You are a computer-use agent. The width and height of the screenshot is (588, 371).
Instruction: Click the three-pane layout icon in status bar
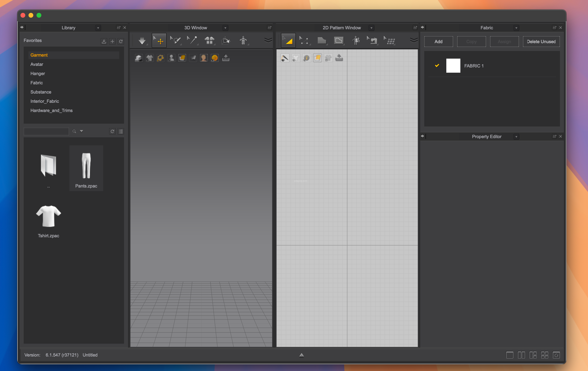(533, 355)
